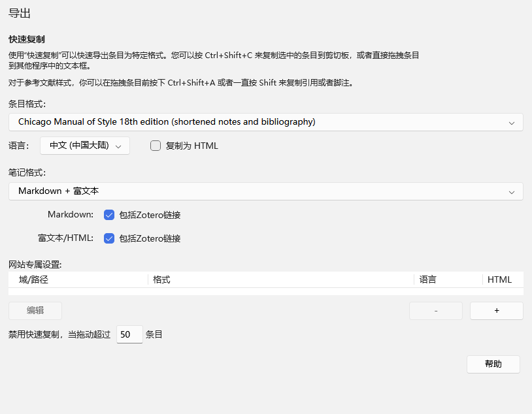Open the Chicago Manual of Style format dropdown
This screenshot has height=414, width=532.
265,122
